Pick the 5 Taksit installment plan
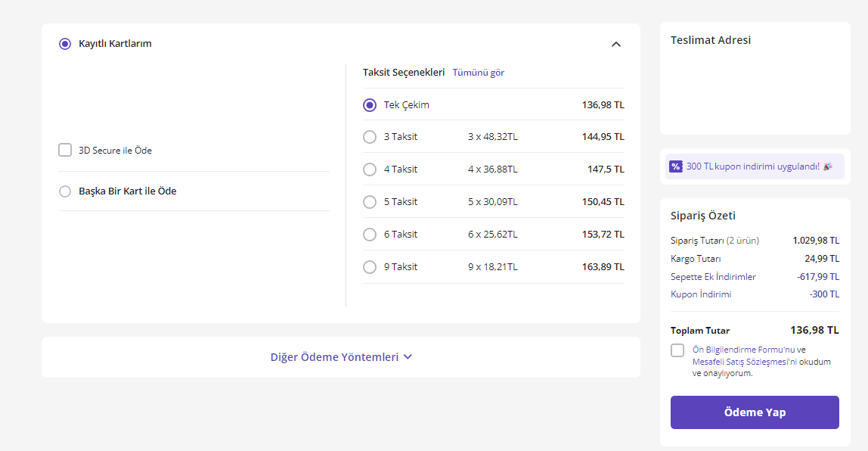The height and width of the screenshot is (451, 868). (x=370, y=202)
